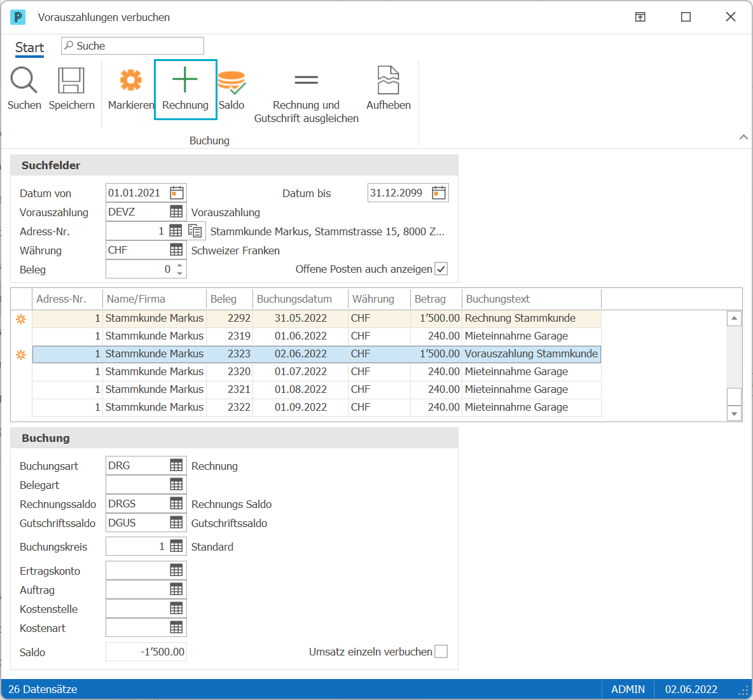
Task: Open the Währung lookup table icon
Action: click(x=176, y=250)
